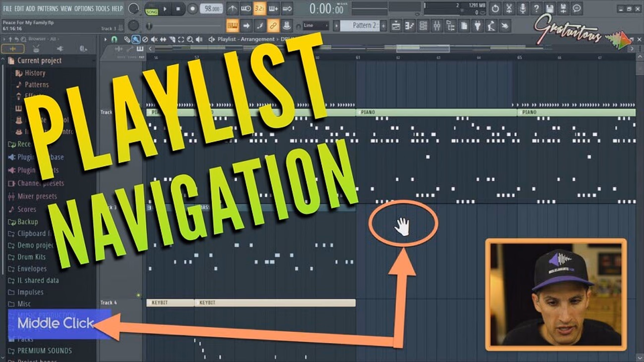The image size is (644, 362).
Task: Toggle the wait for input button
Action: (246, 9)
